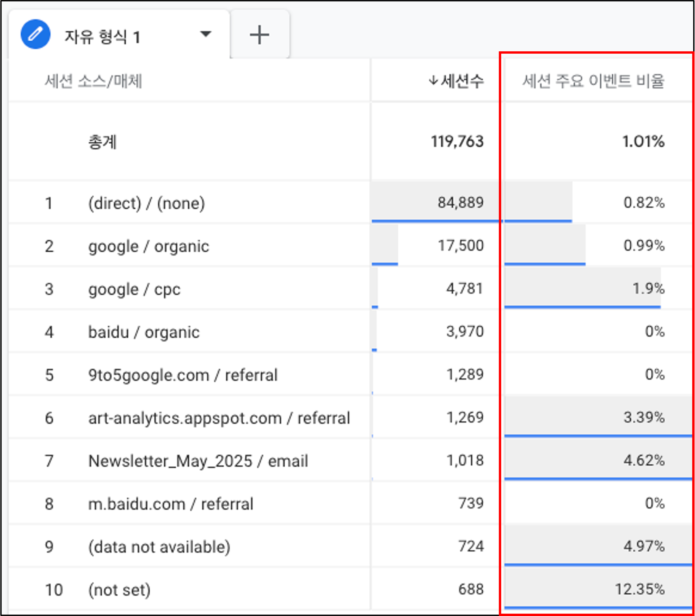Viewport: 695px width, 616px height.
Task: Click the 0.99% event rate cell
Action: pyautogui.click(x=644, y=245)
